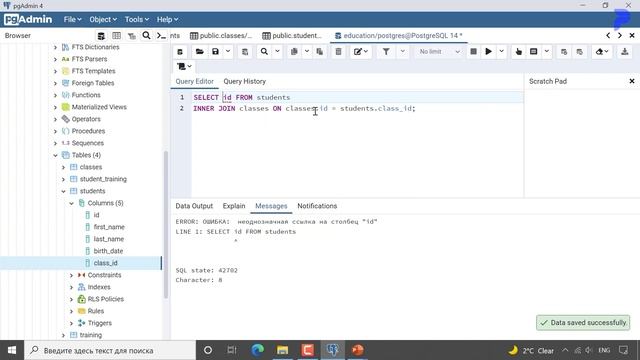The height and width of the screenshot is (360, 640).
Task: Click the Explain Analyze icon
Action: coord(533,52)
